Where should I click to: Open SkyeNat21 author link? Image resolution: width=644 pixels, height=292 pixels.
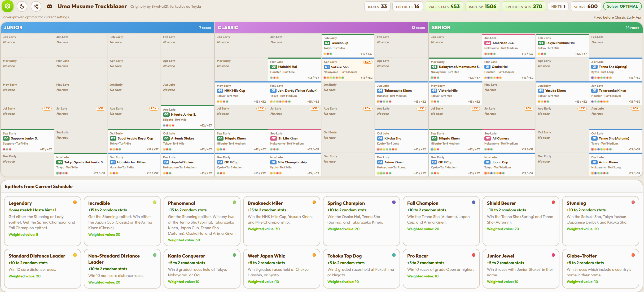(x=160, y=7)
